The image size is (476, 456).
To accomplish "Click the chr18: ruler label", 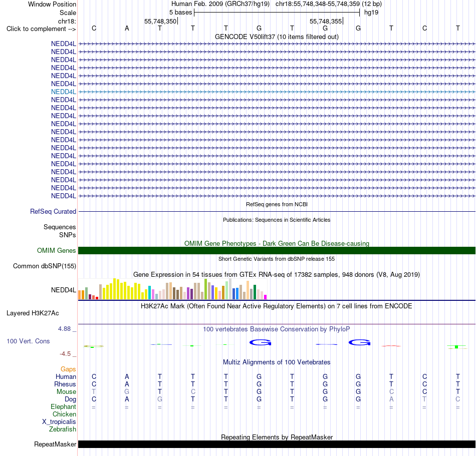I will [x=67, y=21].
